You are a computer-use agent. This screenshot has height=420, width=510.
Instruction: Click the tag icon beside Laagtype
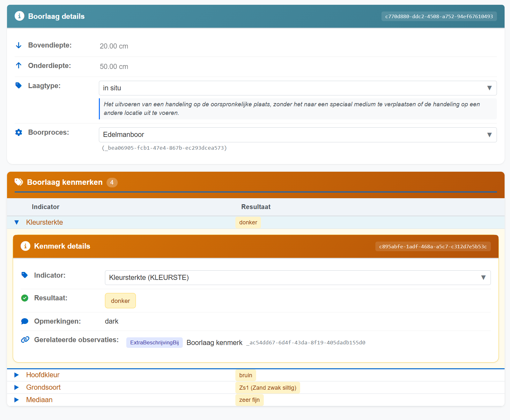coord(18,86)
